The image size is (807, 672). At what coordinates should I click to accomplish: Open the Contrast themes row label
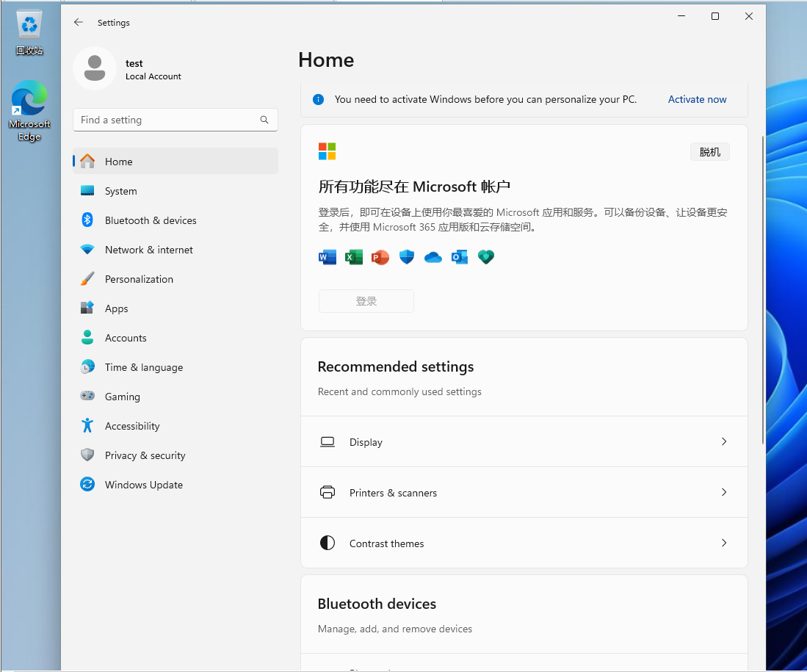click(386, 543)
